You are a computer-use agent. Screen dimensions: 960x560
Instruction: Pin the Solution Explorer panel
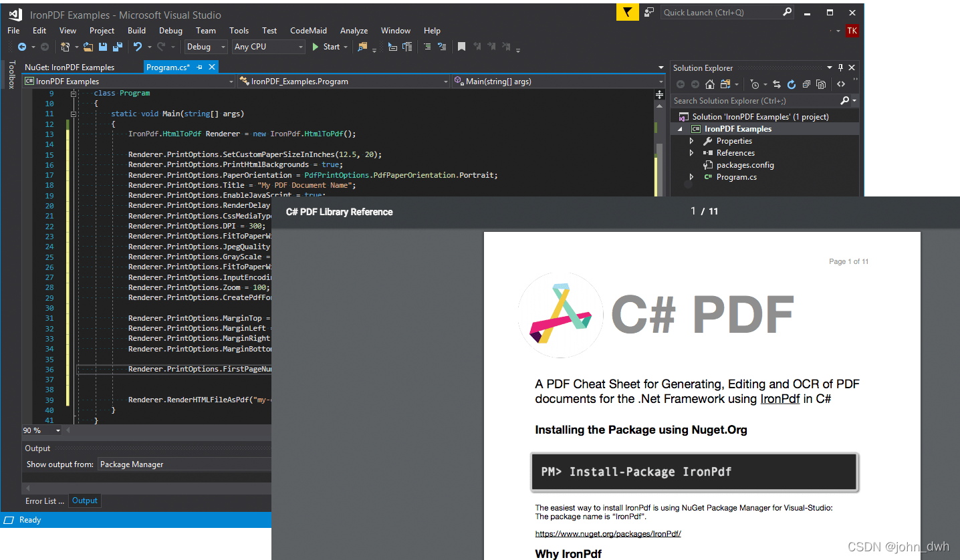point(840,67)
